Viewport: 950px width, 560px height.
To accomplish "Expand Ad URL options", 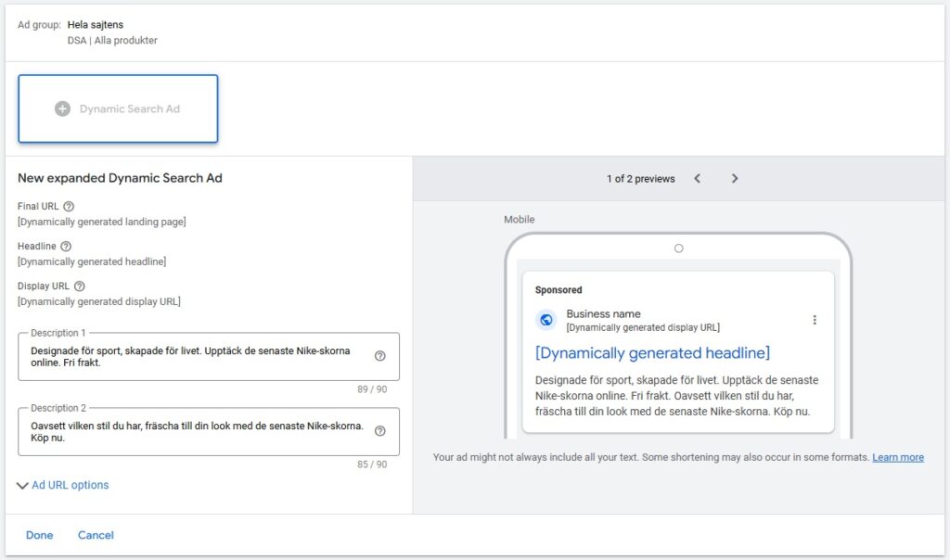I will 63,485.
